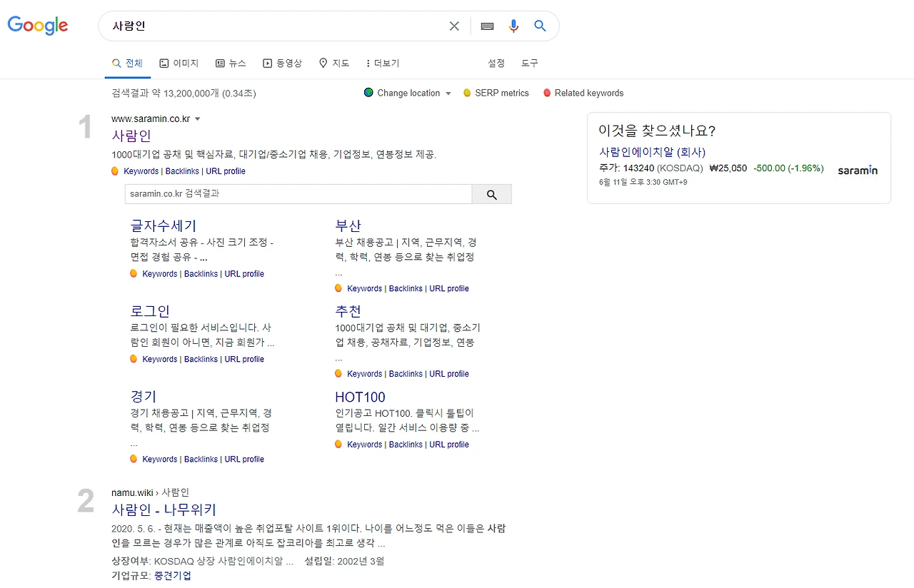914x588 pixels.
Task: Open the 로그인 sitelink
Action: coord(150,312)
